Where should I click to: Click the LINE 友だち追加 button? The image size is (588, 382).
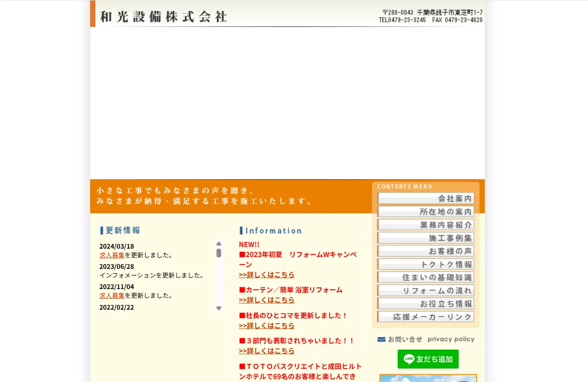point(428,359)
